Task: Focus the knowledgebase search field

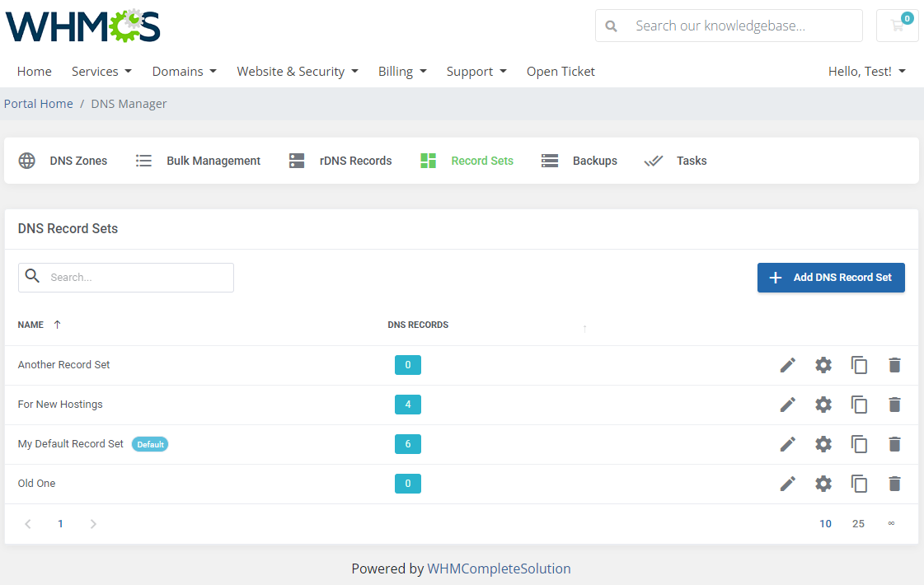Action: click(x=729, y=26)
